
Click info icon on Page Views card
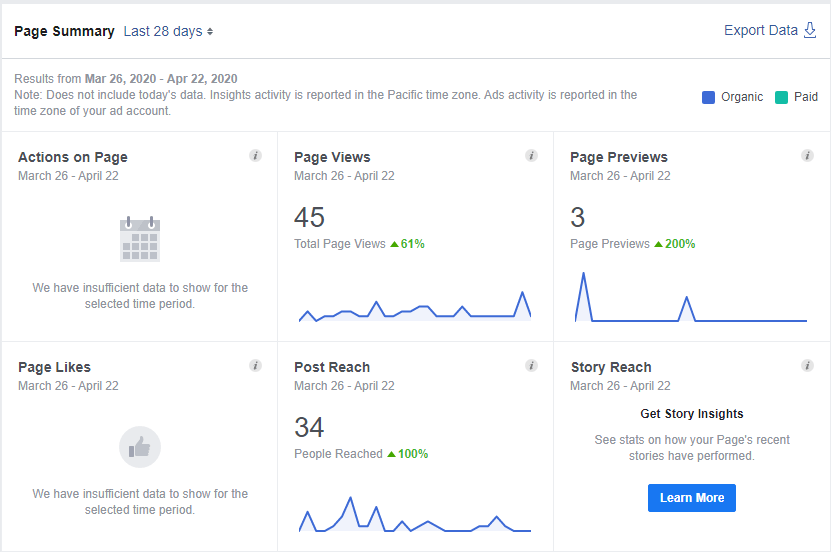pos(531,156)
